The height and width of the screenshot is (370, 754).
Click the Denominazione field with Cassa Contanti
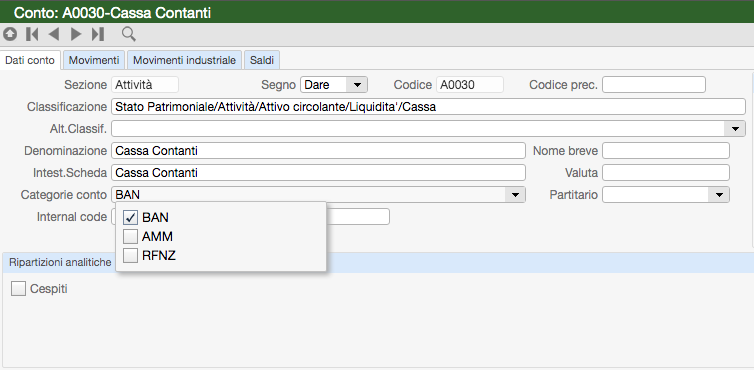point(318,151)
